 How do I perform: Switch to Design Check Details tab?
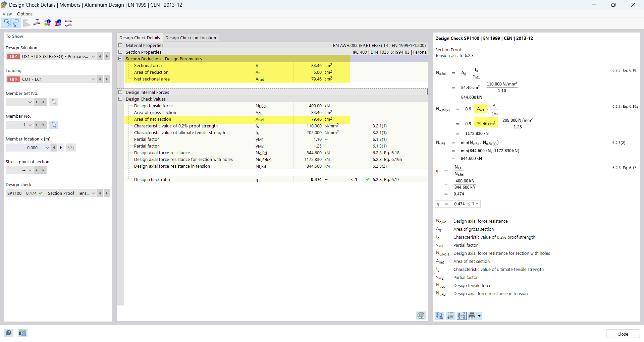tap(140, 38)
